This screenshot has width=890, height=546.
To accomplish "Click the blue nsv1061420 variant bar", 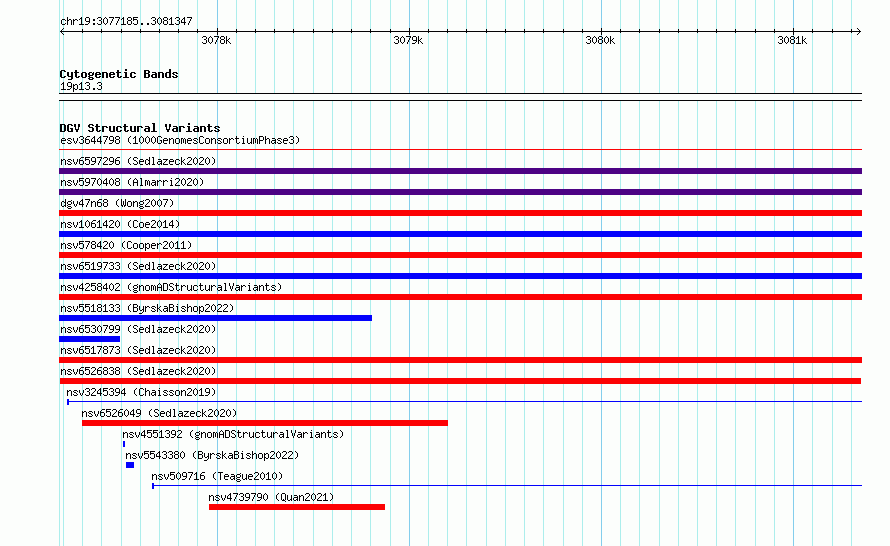I will coord(460,234).
